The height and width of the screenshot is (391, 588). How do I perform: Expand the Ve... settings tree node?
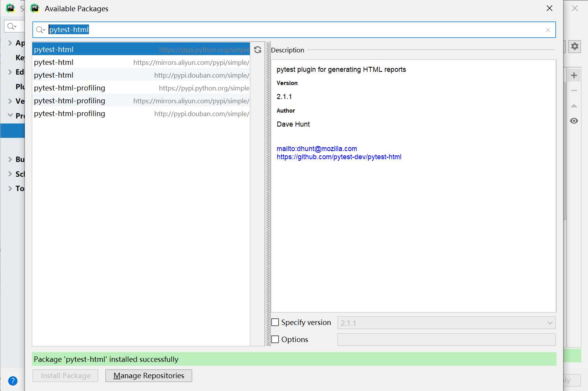pos(10,101)
